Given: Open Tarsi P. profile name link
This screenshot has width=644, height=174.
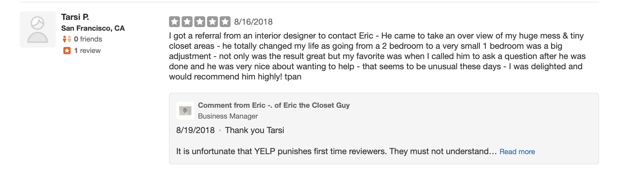Looking at the screenshot, I should [75, 17].
